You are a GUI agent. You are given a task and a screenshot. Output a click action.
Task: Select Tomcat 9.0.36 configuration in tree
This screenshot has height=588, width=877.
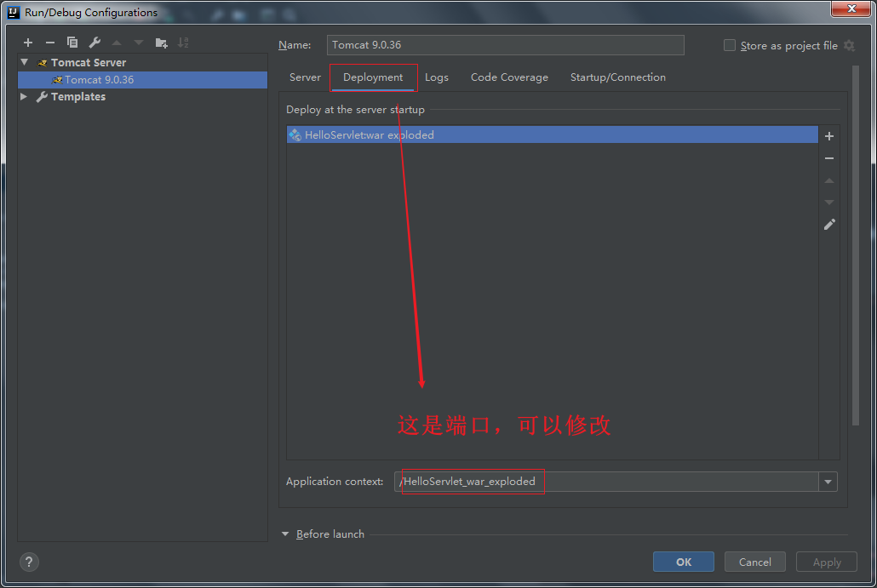[x=143, y=79]
